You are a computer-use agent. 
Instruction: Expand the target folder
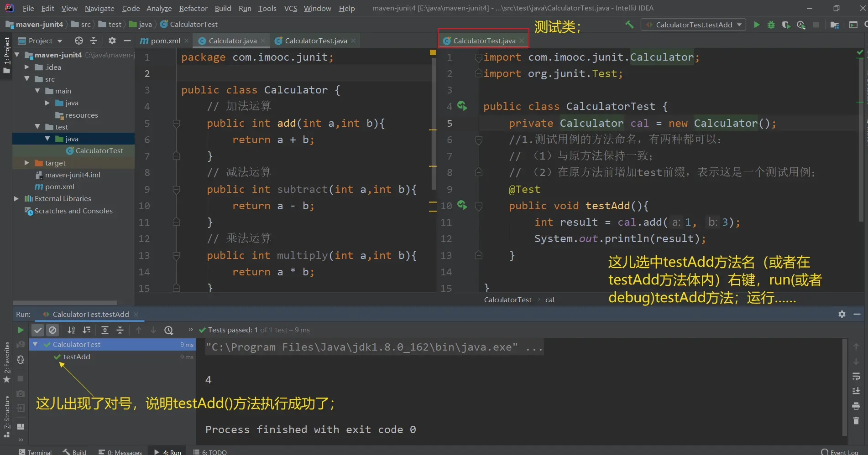click(27, 163)
